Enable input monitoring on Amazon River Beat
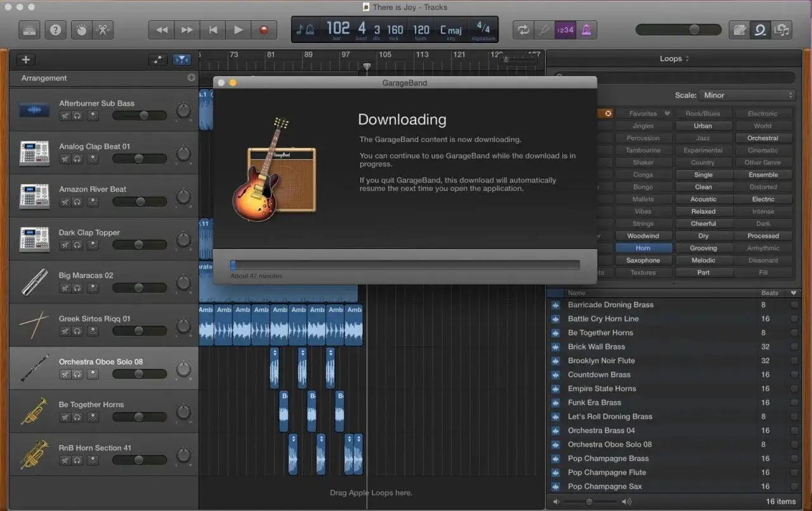The image size is (812, 511). tap(93, 202)
